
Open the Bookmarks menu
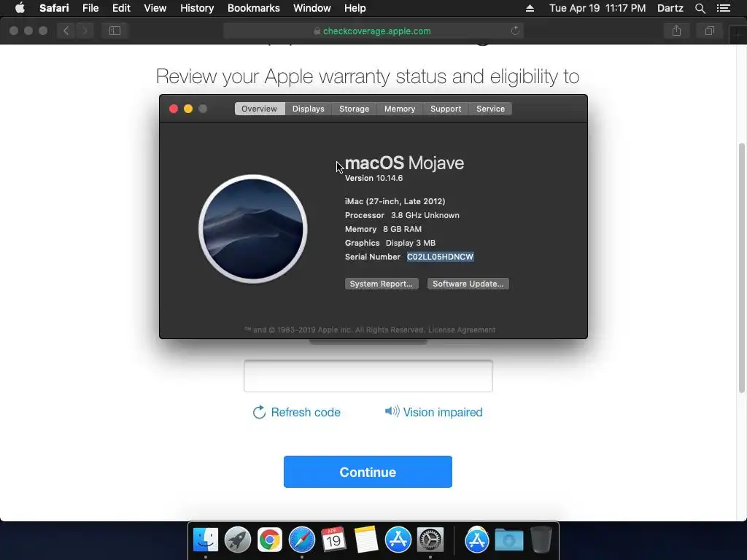pyautogui.click(x=253, y=8)
